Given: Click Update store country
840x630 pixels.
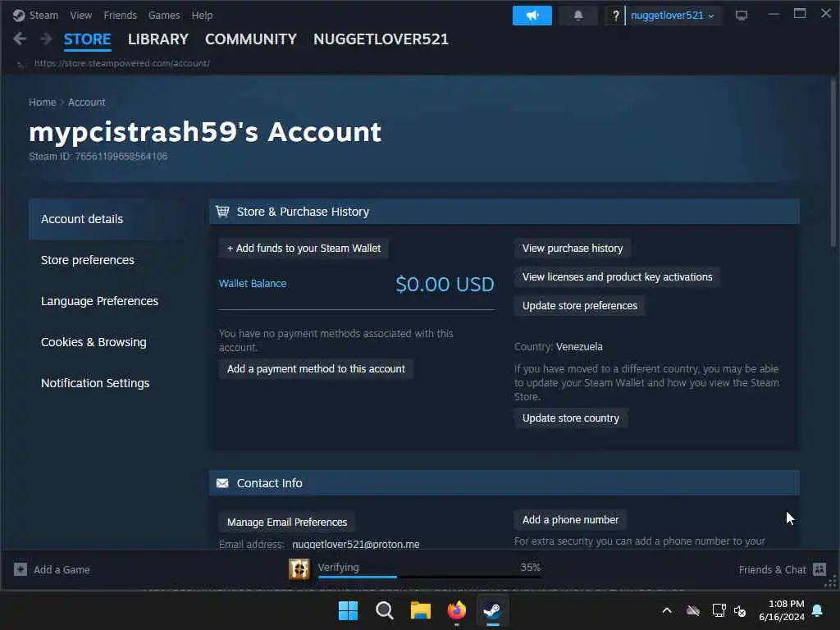Looking at the screenshot, I should [x=571, y=418].
